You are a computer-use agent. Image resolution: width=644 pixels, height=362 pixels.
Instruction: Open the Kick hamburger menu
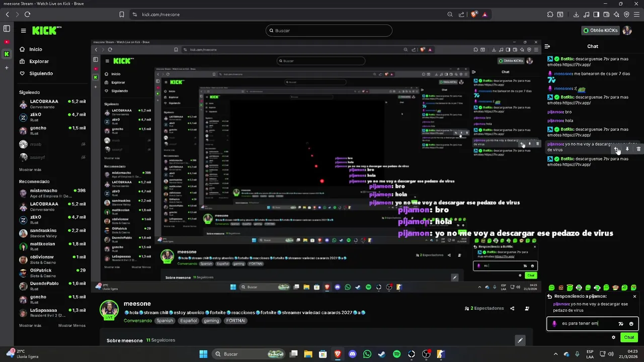click(x=23, y=31)
